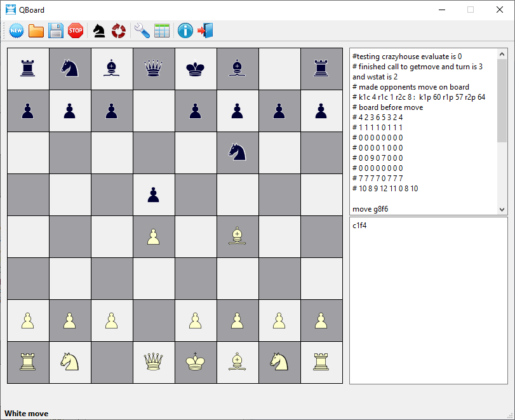515x420 pixels.
Task: Click the log panel scroll up arrow
Action: tap(502, 54)
